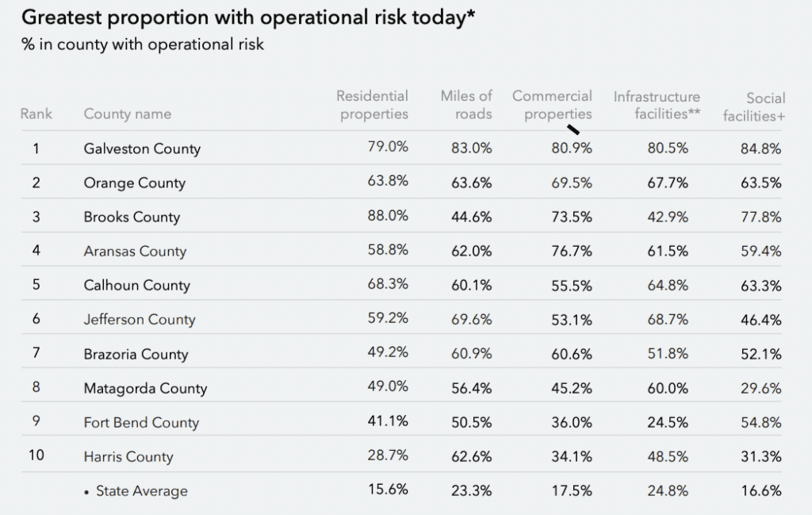Viewport: 812px width, 515px height.
Task: Click Galveston's 84.8% social facilities value
Action: pyautogui.click(x=760, y=148)
